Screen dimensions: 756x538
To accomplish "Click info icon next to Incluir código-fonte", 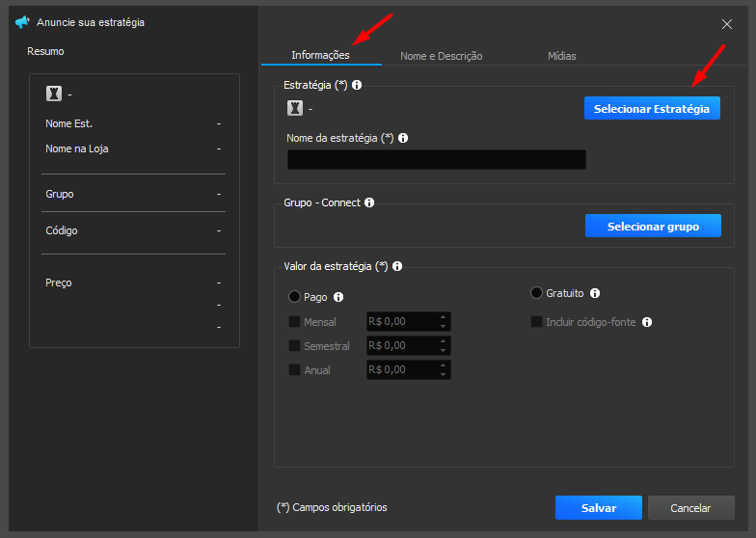I will tap(647, 322).
